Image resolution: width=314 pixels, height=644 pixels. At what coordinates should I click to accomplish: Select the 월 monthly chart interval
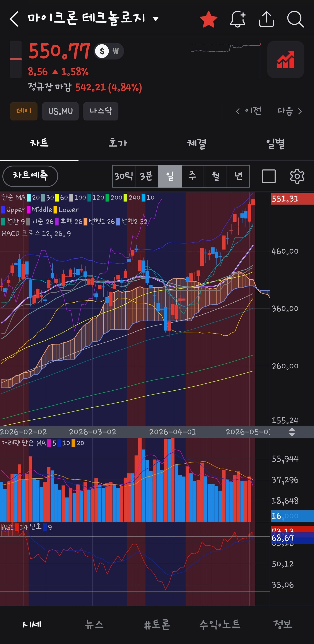[215, 176]
